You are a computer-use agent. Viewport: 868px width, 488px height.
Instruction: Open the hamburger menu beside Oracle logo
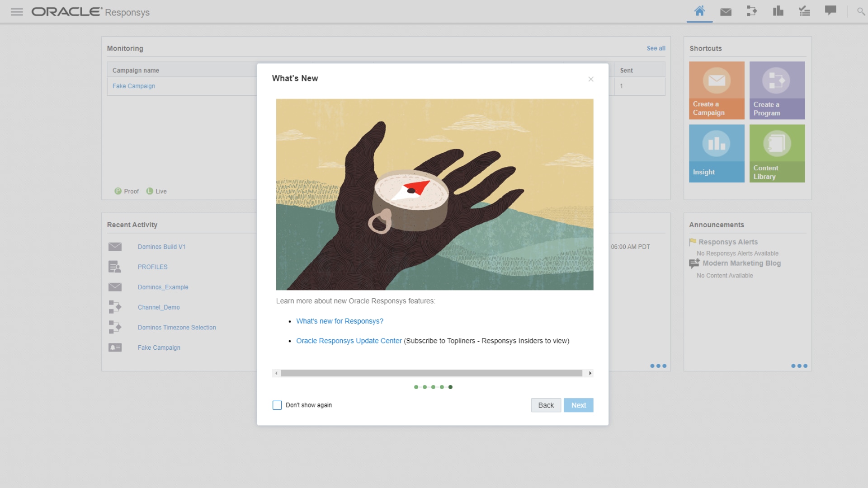coord(17,12)
